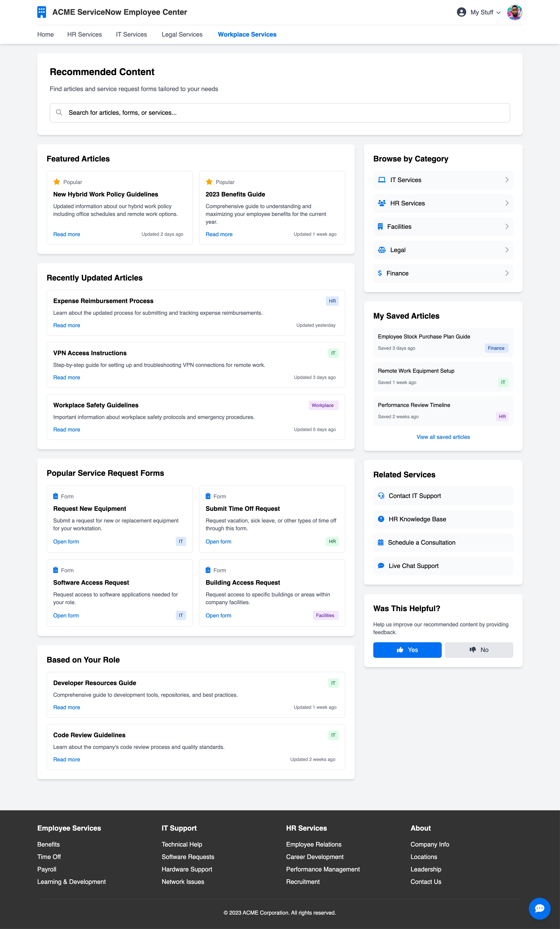Click the Finance dollar icon
The width and height of the screenshot is (560, 929).
380,273
